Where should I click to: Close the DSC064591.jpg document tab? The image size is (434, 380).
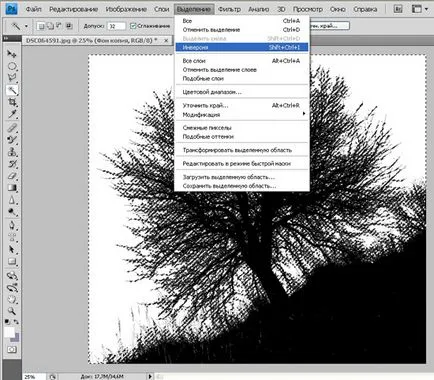tap(166, 40)
